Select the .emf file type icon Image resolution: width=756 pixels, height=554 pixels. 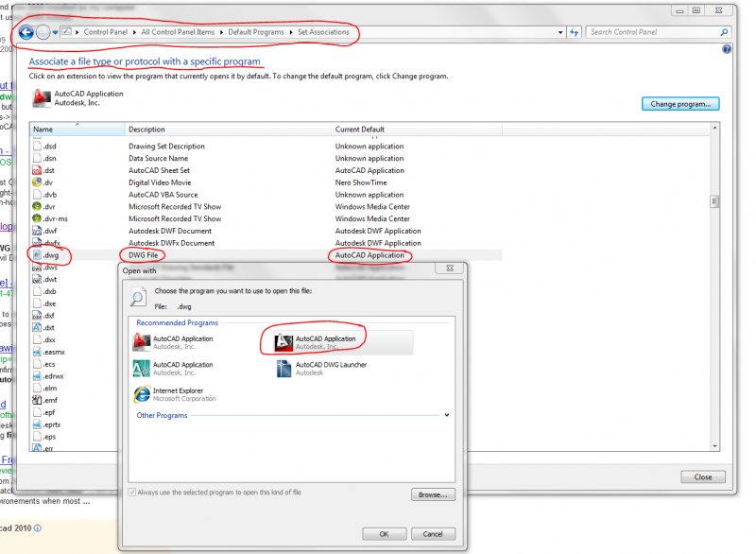37,400
